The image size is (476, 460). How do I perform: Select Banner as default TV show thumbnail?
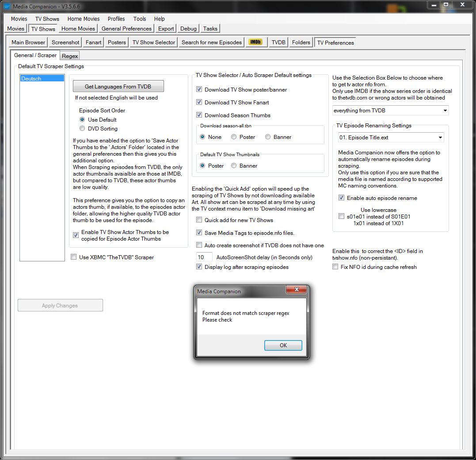234,165
